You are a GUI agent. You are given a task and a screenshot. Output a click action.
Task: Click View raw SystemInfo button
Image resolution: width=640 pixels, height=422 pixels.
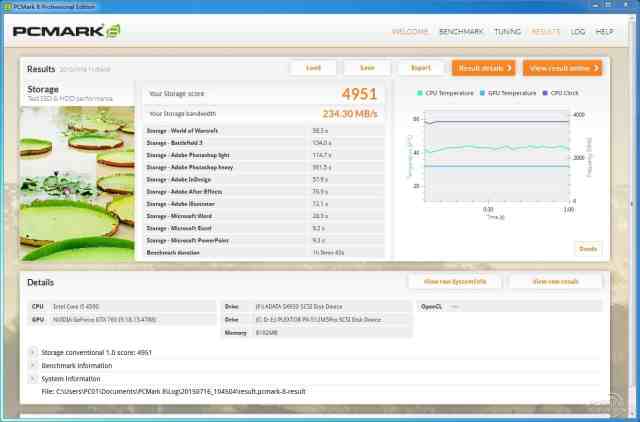(x=455, y=282)
